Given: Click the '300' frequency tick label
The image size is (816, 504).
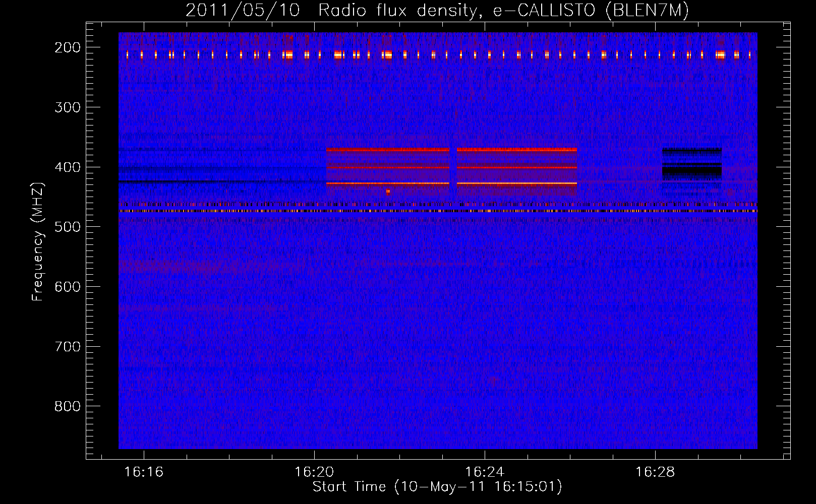Looking at the screenshot, I should (x=67, y=107).
